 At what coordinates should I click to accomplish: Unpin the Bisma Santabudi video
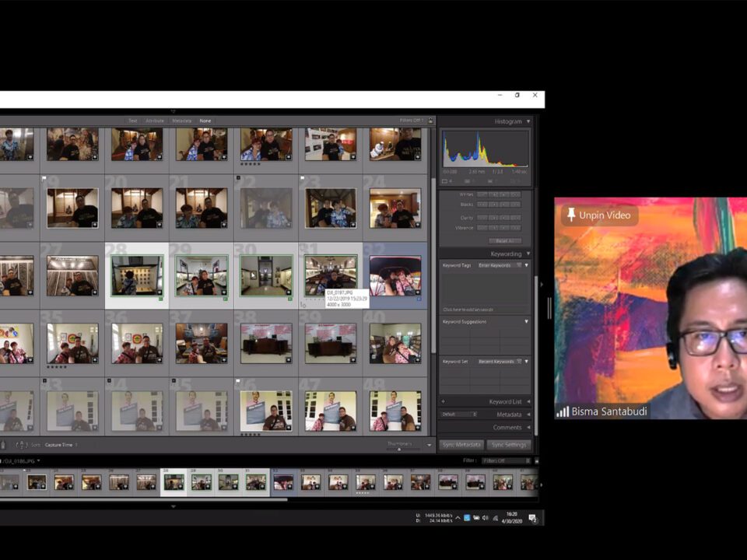[597, 215]
